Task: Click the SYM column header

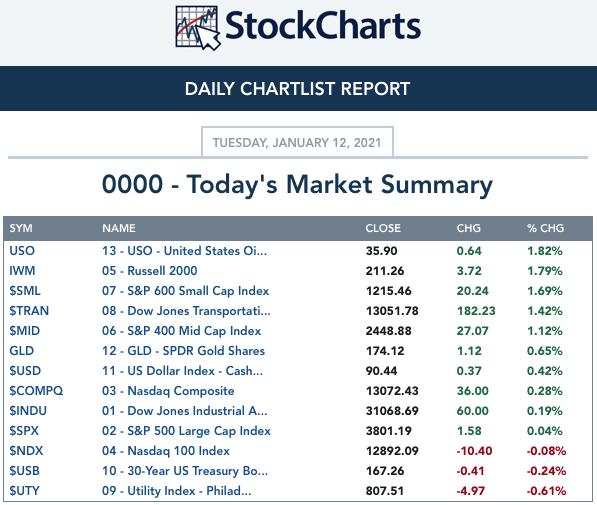Action: tap(21, 228)
